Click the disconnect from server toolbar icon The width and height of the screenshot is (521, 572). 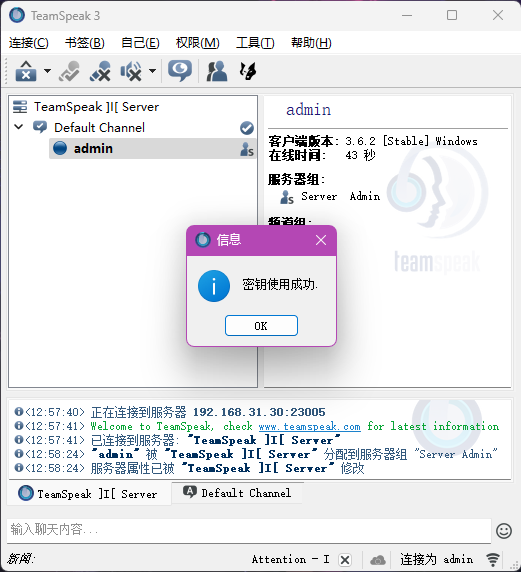(26, 71)
